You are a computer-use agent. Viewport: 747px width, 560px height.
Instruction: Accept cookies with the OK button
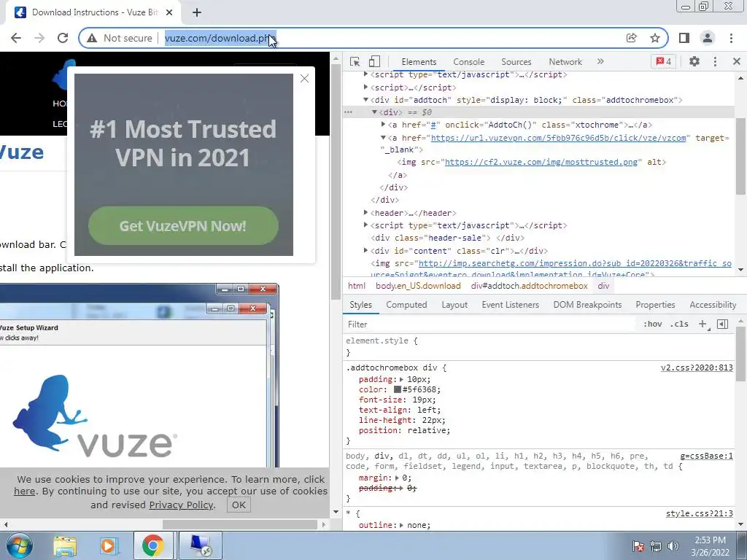239,505
